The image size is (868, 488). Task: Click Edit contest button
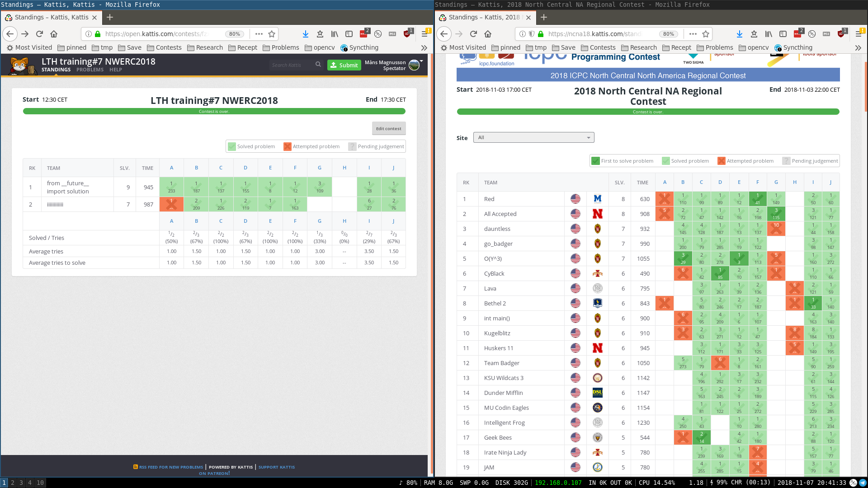coord(389,128)
